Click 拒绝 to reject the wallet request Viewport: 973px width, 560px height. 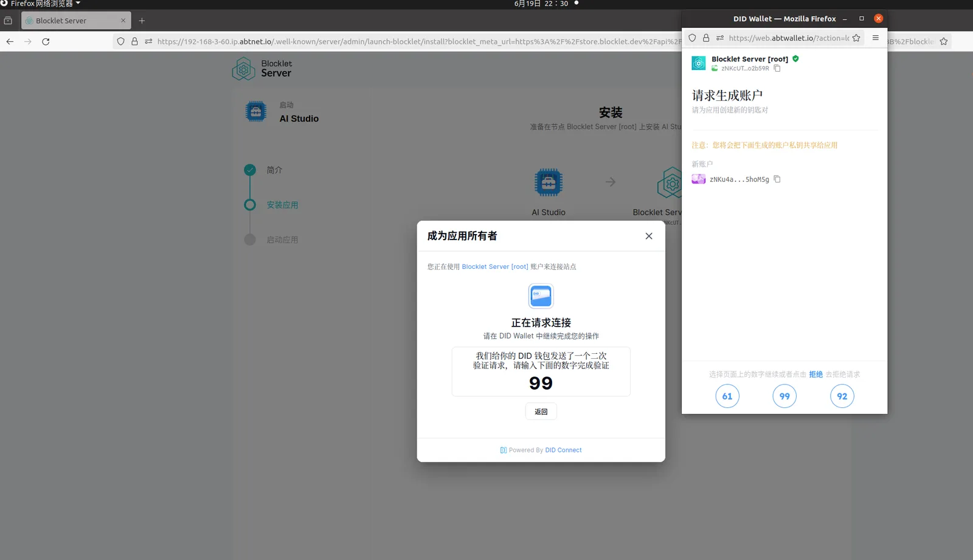click(x=815, y=375)
